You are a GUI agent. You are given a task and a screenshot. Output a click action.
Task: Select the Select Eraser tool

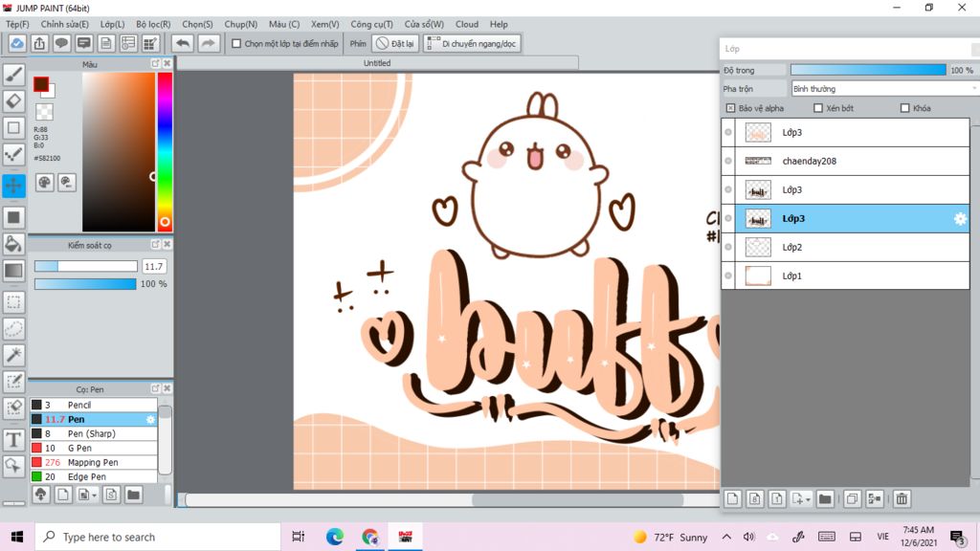pyautogui.click(x=13, y=408)
